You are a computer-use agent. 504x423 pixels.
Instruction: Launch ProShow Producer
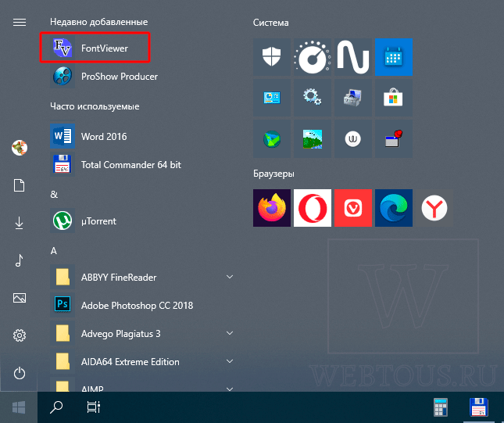141,77
